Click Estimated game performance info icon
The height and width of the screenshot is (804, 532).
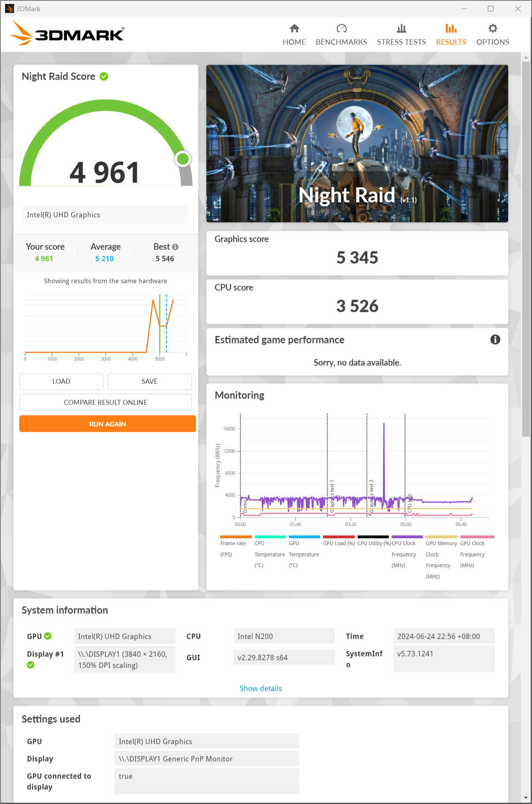[x=495, y=339]
